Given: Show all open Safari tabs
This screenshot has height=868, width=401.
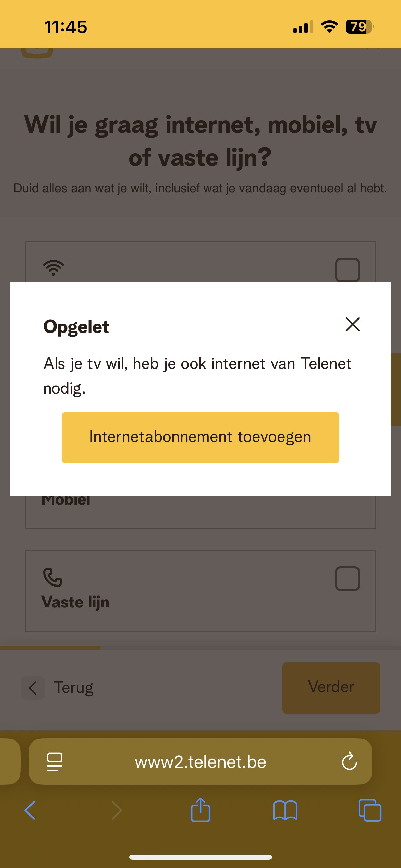Looking at the screenshot, I should 369,810.
